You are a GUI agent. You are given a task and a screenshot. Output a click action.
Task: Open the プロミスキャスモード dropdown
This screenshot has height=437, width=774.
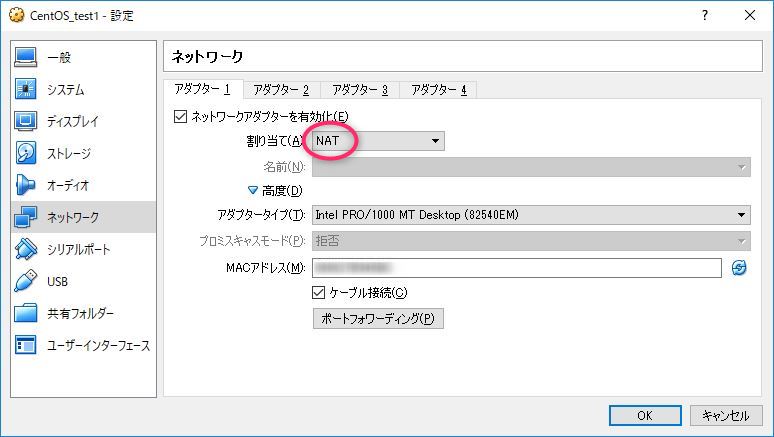[x=531, y=241]
